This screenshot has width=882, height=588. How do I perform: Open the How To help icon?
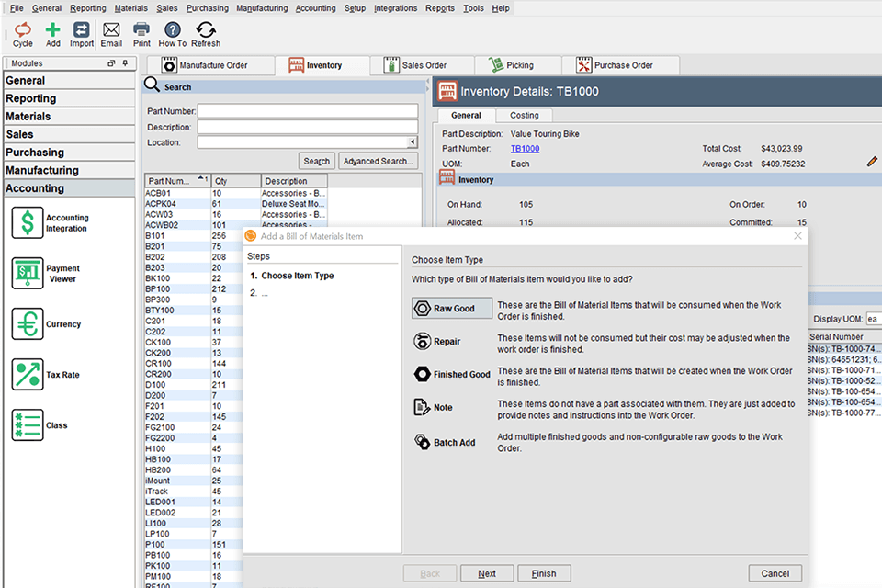point(172,35)
